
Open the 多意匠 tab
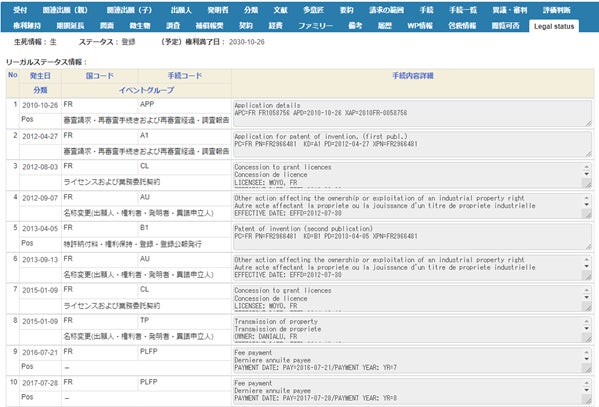pos(314,10)
